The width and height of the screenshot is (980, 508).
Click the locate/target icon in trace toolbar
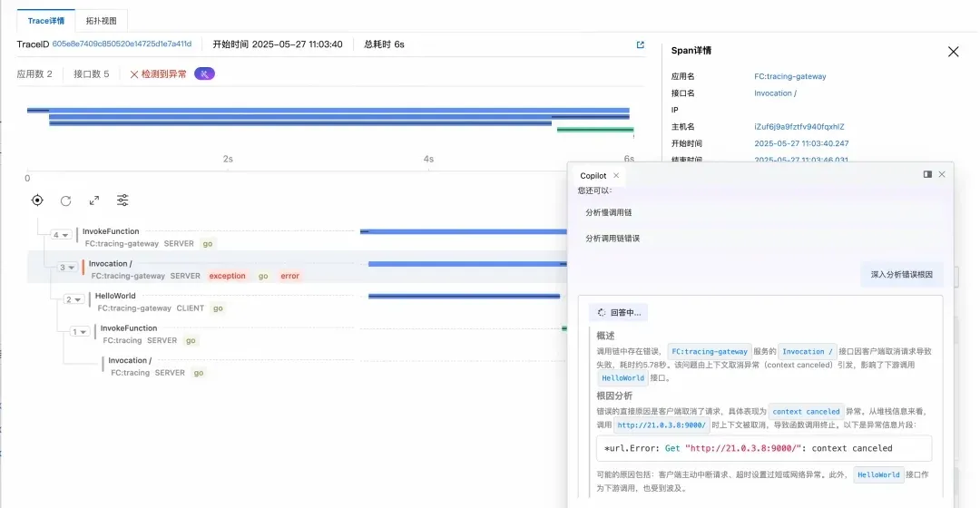(37, 200)
